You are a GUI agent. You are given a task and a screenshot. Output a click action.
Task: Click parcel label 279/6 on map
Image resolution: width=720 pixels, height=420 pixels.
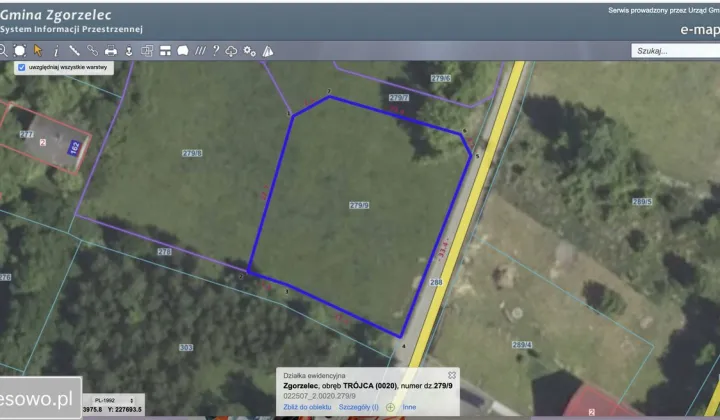(440, 78)
